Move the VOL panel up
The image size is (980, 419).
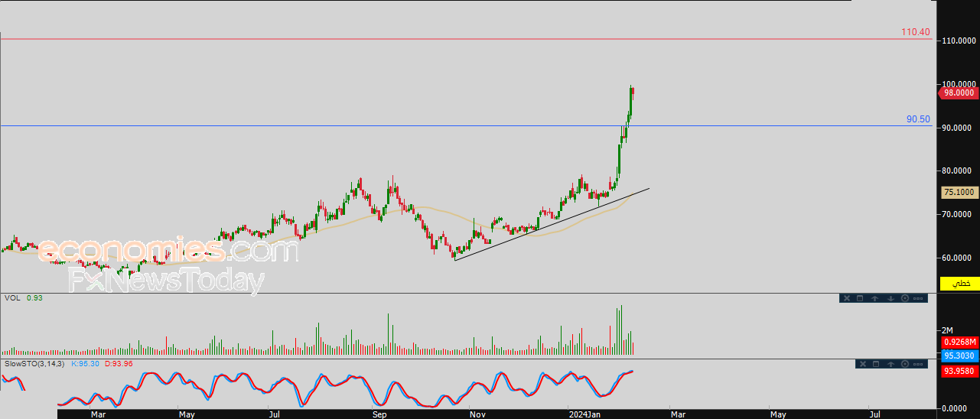click(x=876, y=298)
